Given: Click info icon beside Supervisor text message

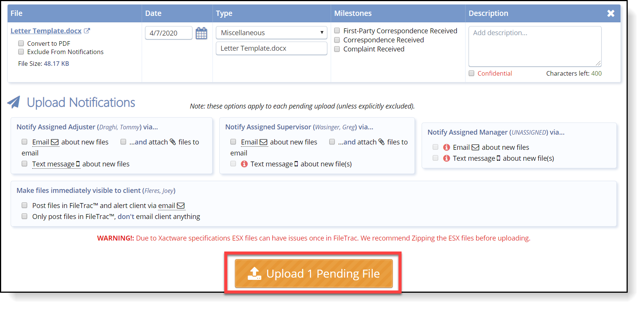Looking at the screenshot, I should [244, 164].
